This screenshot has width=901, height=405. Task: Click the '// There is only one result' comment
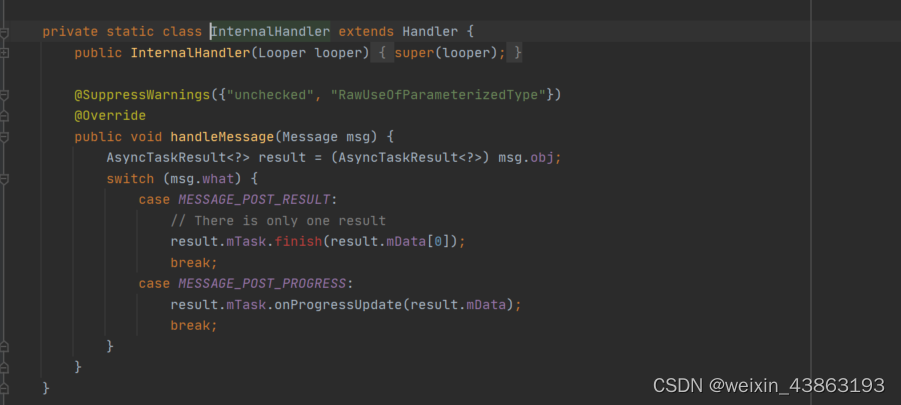pos(278,221)
